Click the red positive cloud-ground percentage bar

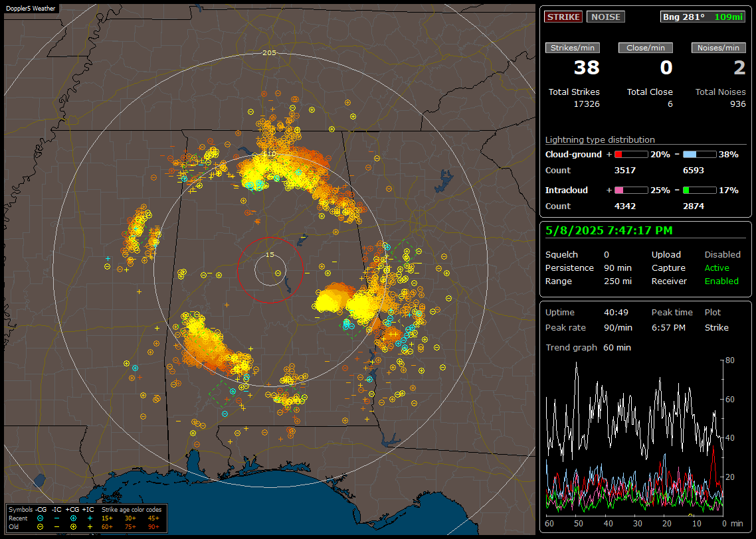coord(631,155)
